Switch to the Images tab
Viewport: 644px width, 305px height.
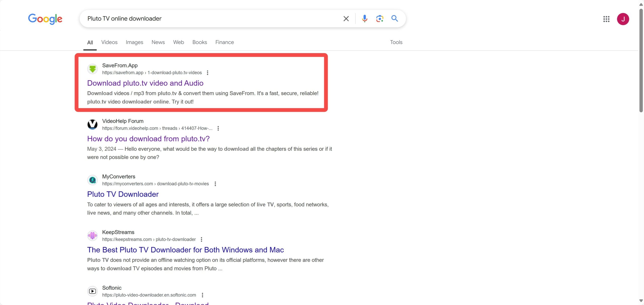coord(134,42)
